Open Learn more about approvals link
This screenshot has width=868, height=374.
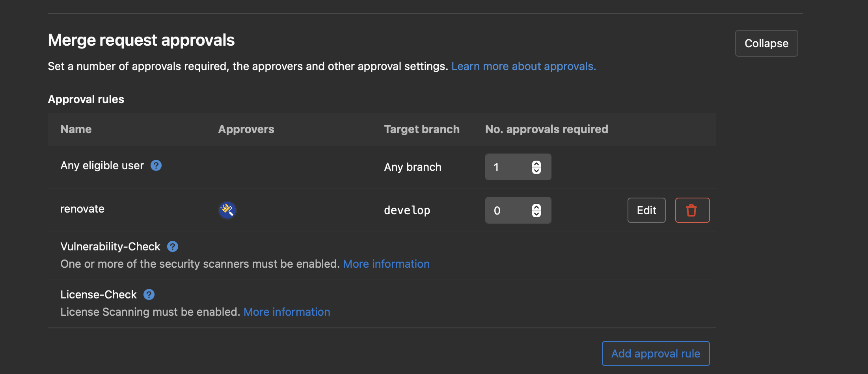click(x=523, y=66)
